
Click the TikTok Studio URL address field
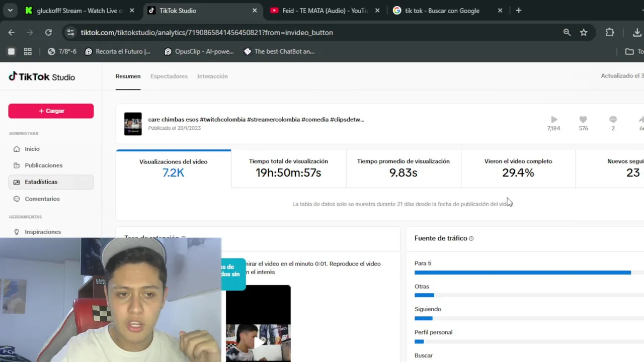[x=207, y=33]
